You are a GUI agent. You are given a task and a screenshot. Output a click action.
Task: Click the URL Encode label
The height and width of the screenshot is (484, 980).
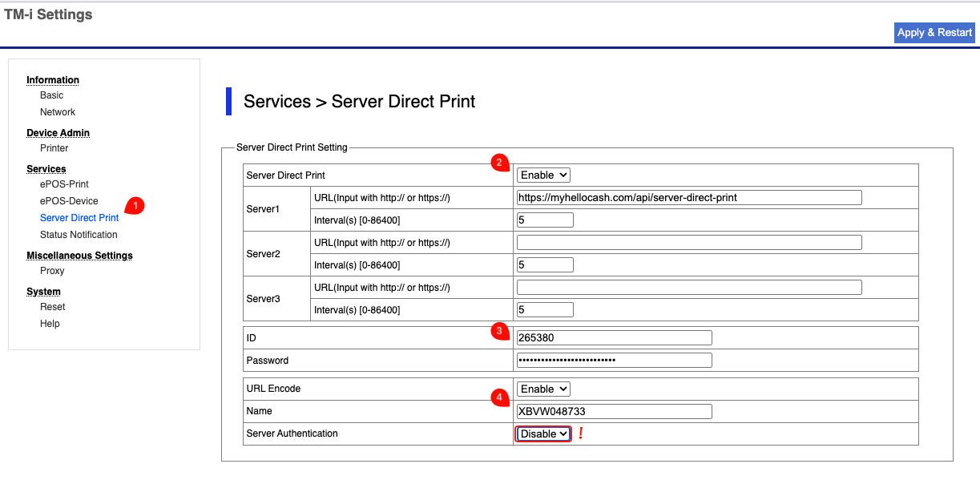[x=273, y=389]
